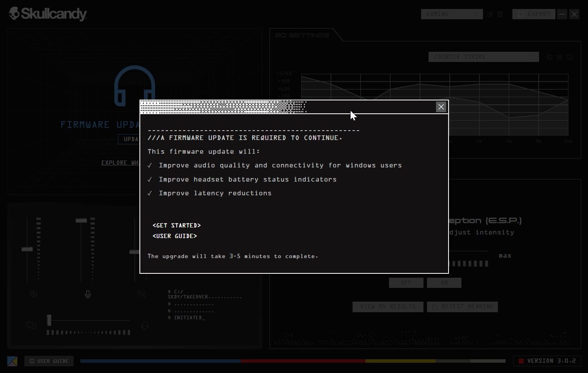Expand the COUNTER STRIKE EQ preset dropdown
Screen dimensions: 588x373
pos(483,57)
